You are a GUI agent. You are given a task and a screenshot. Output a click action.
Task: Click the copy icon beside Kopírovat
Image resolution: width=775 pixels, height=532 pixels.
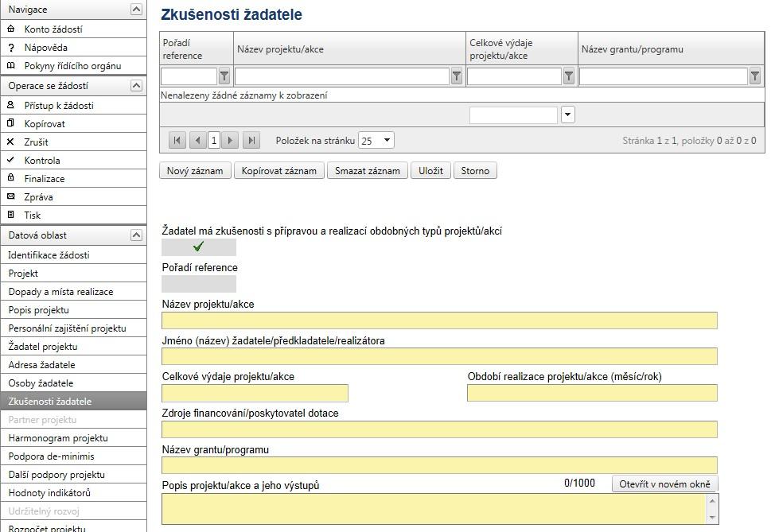tap(11, 123)
